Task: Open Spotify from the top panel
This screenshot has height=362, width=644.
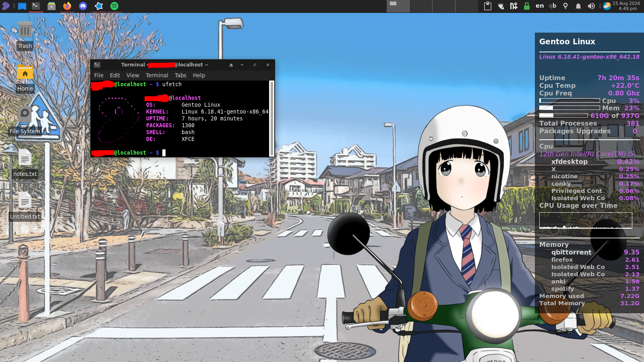Action: 114,6
